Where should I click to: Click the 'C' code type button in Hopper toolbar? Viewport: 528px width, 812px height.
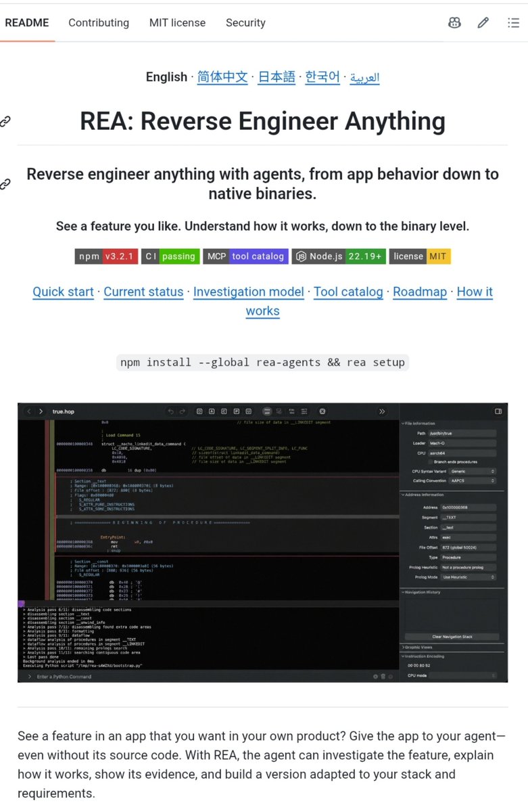(224, 411)
